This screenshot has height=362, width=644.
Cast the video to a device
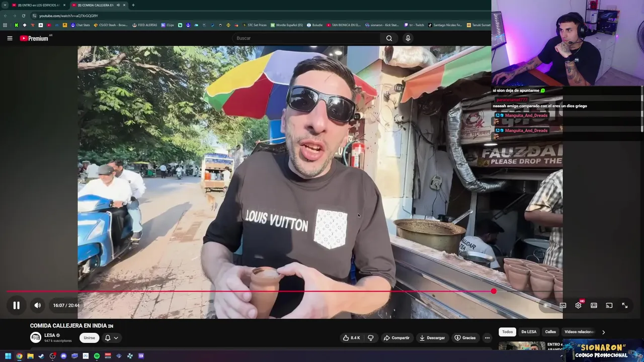point(609,305)
